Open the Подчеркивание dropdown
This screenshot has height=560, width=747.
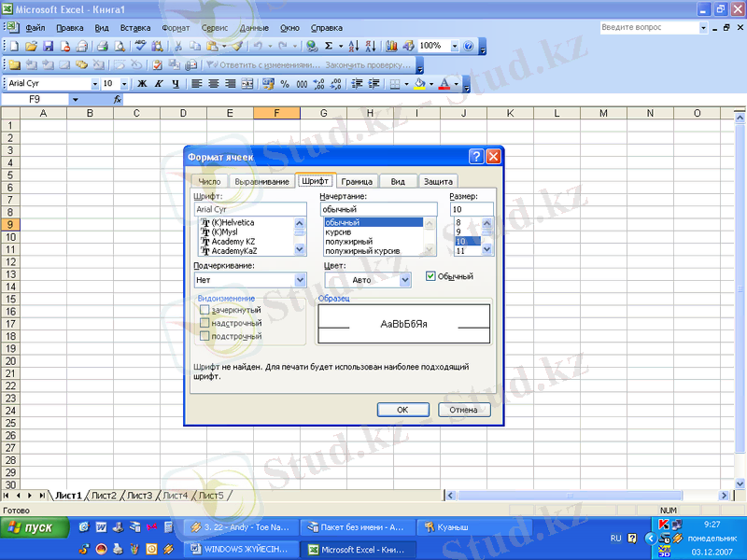coord(300,280)
